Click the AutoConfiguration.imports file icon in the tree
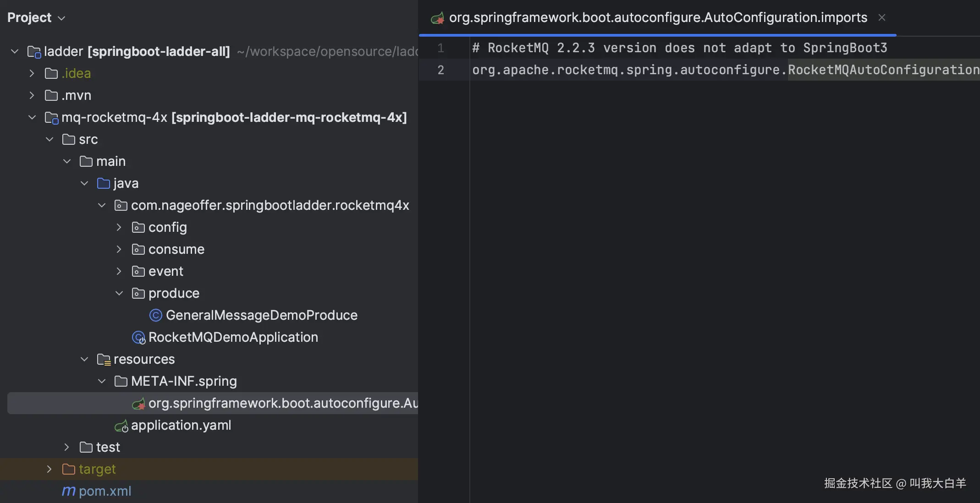This screenshot has width=980, height=503. [138, 404]
